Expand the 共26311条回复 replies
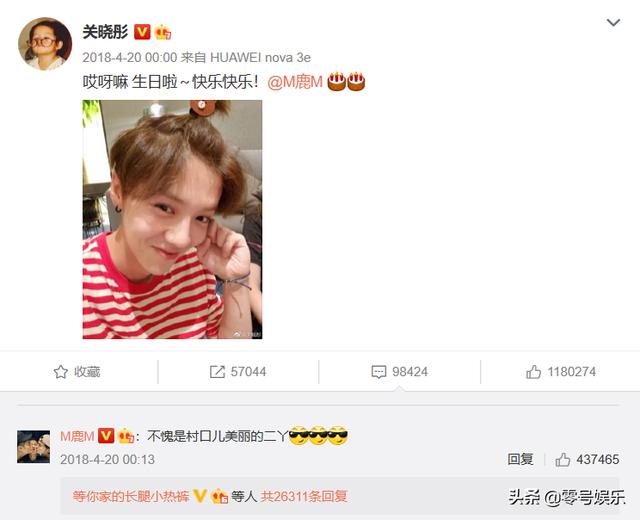The image size is (640, 520). [304, 496]
